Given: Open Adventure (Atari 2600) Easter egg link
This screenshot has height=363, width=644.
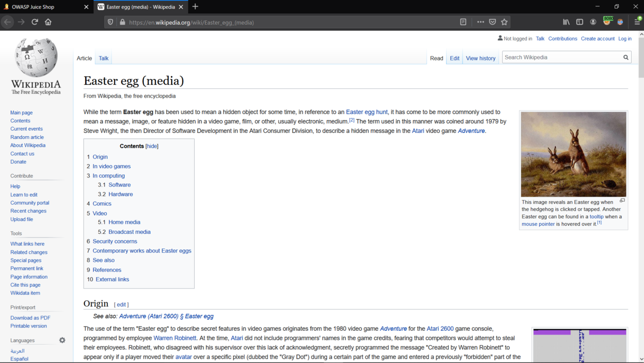Looking at the screenshot, I should [166, 316].
